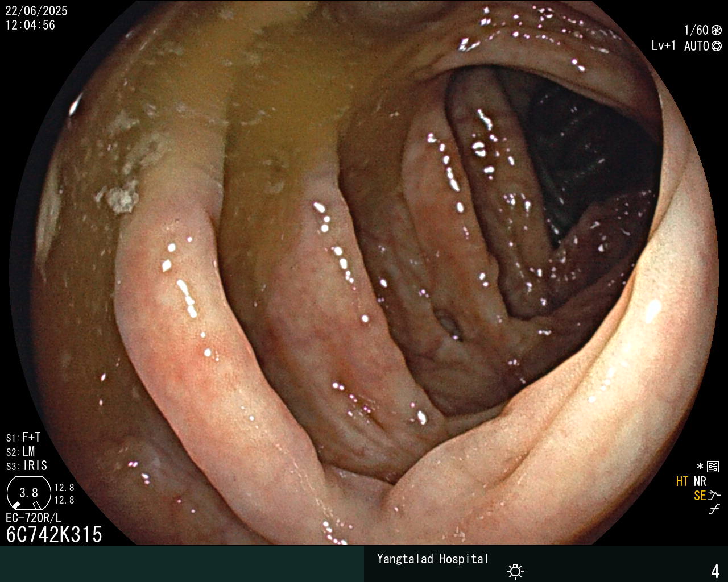Click the Lv+1 brightness level

click(x=664, y=46)
